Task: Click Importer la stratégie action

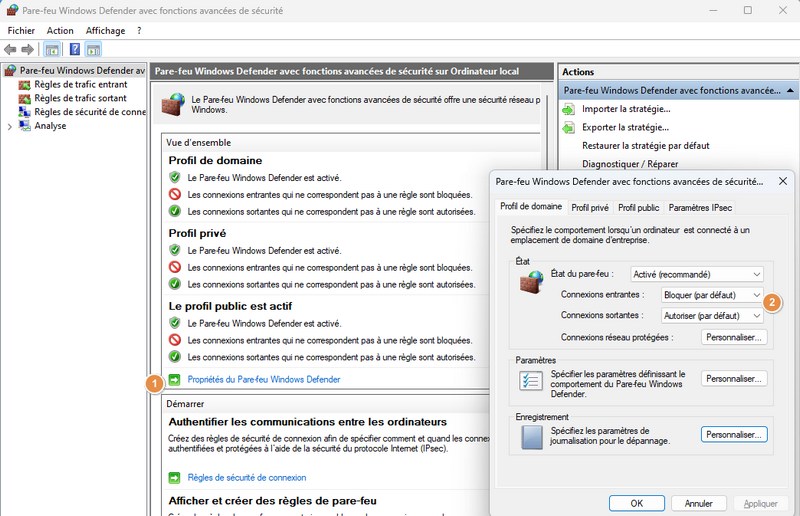Action: pos(626,109)
